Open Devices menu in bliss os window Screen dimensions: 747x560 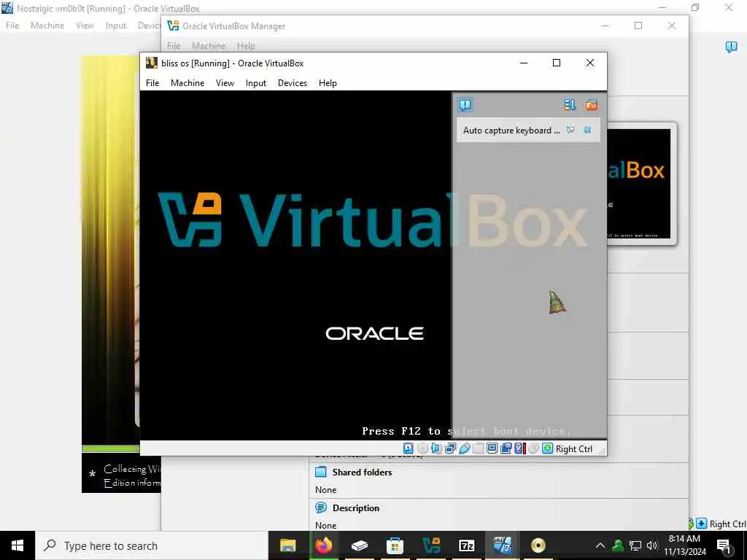pos(293,83)
